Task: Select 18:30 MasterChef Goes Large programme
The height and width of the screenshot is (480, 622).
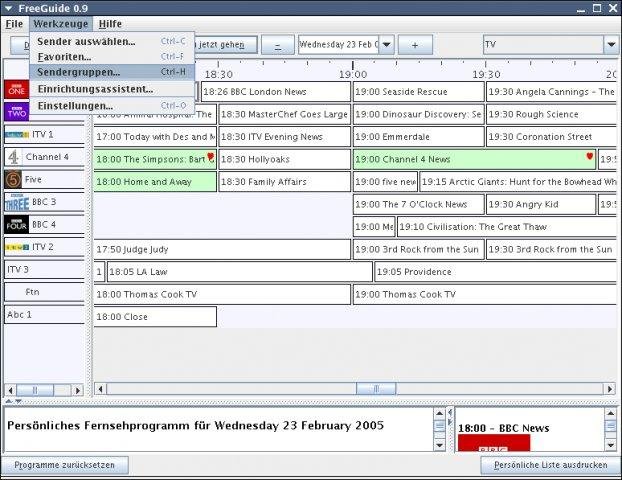Action: point(284,114)
